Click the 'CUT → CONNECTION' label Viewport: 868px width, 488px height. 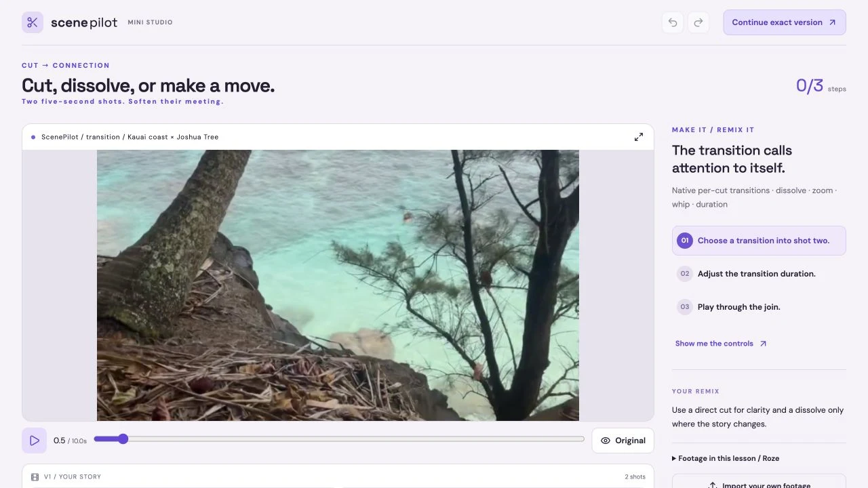click(x=65, y=66)
